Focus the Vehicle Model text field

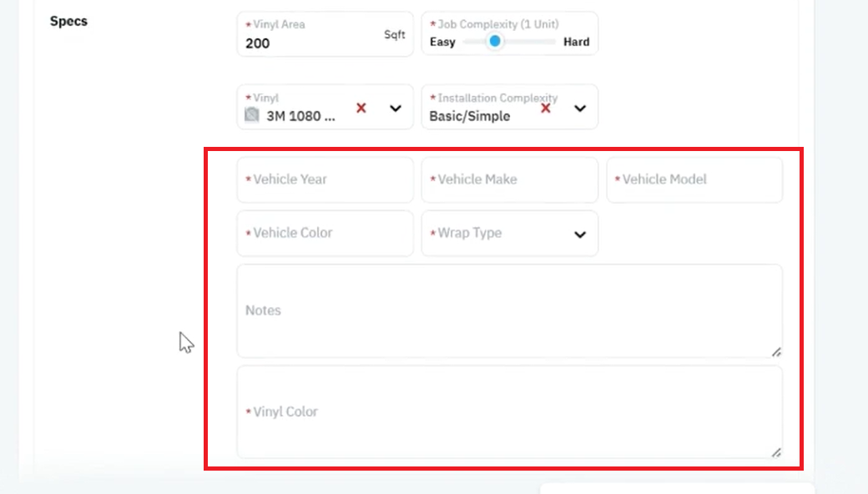tap(694, 179)
